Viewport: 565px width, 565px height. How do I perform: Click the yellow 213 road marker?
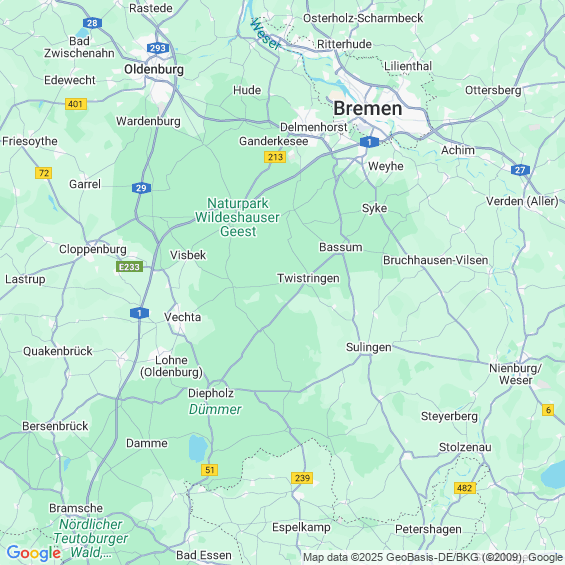(275, 157)
